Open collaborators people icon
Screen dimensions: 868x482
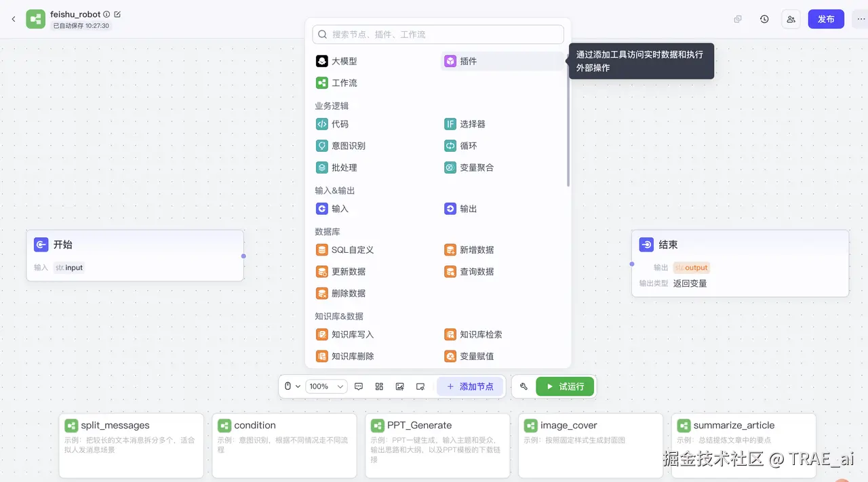coord(791,19)
